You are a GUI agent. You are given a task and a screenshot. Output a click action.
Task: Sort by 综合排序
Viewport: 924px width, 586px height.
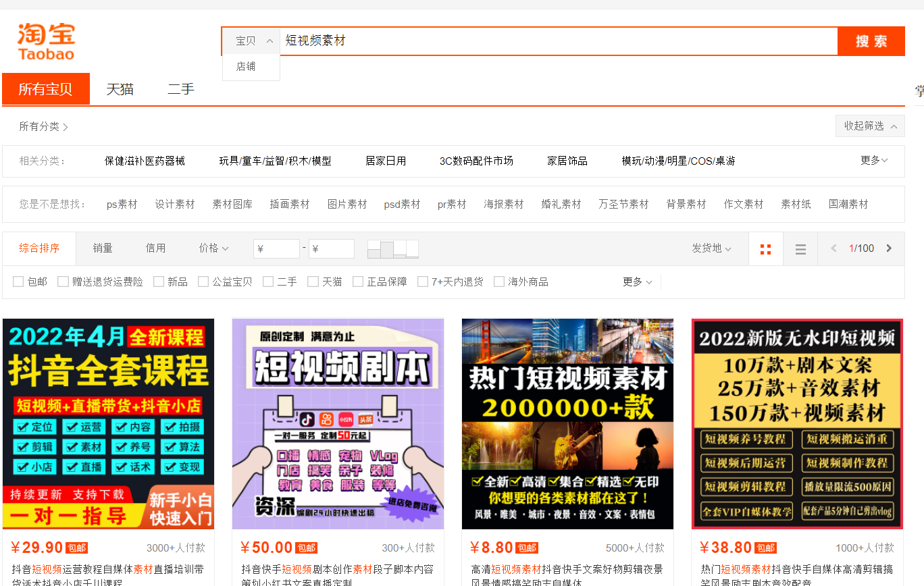tap(39, 248)
